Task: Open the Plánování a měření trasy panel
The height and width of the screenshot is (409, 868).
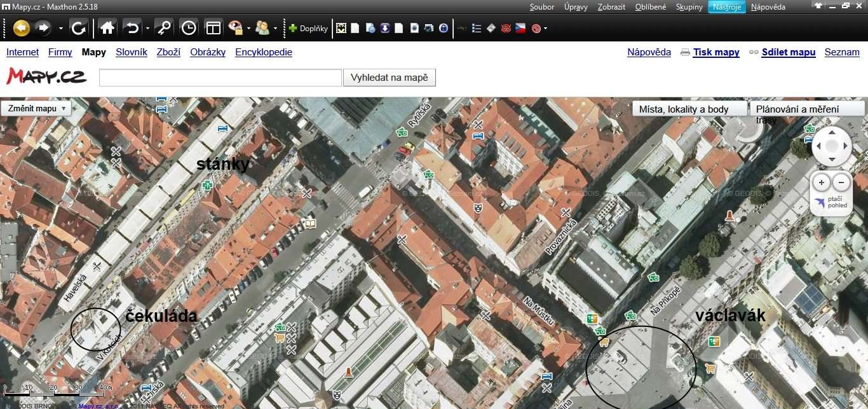Action: 807,109
